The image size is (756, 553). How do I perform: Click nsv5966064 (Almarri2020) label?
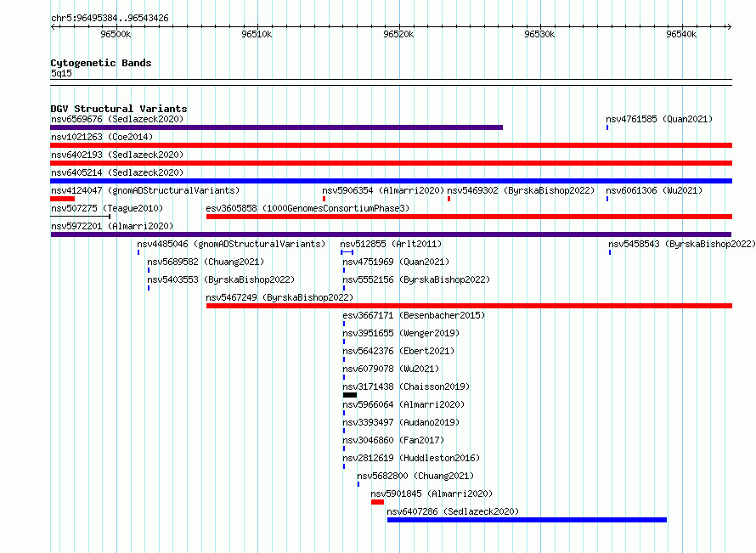[403, 404]
